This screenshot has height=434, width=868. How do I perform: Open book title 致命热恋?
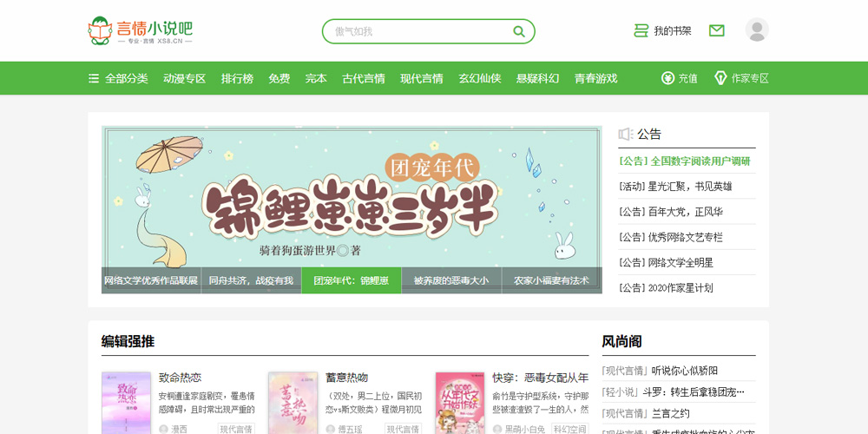tap(180, 378)
